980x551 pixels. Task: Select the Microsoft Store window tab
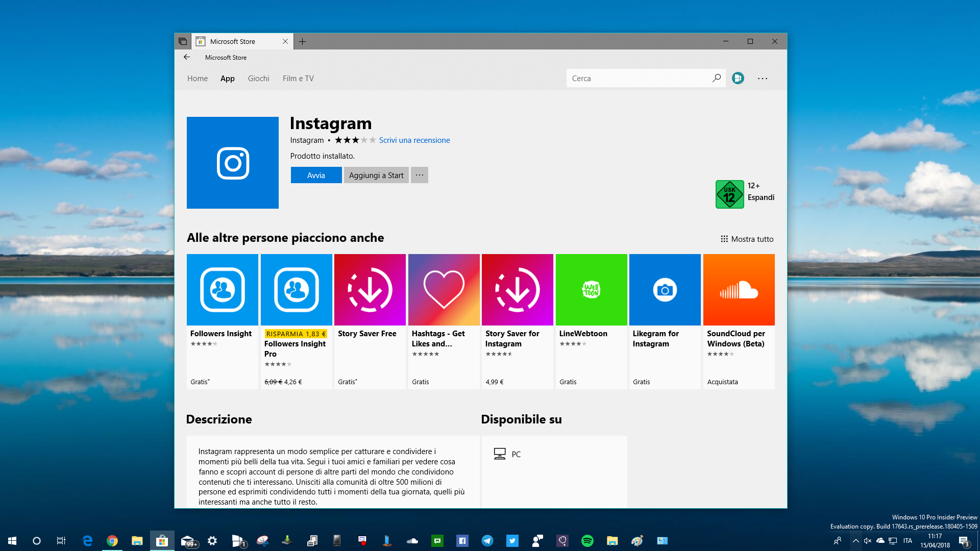[x=242, y=41]
